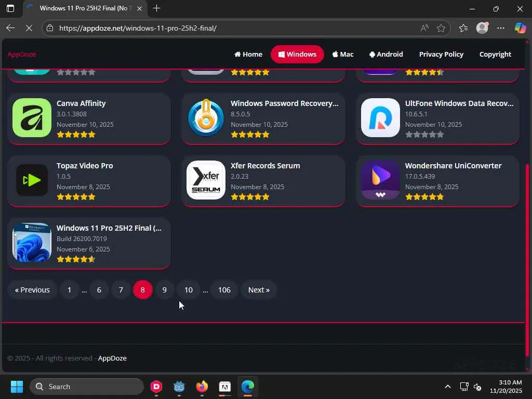Screen dimensions: 532x399
Task: Click the page vertical scrollbar thumb
Action: click(x=527, y=260)
